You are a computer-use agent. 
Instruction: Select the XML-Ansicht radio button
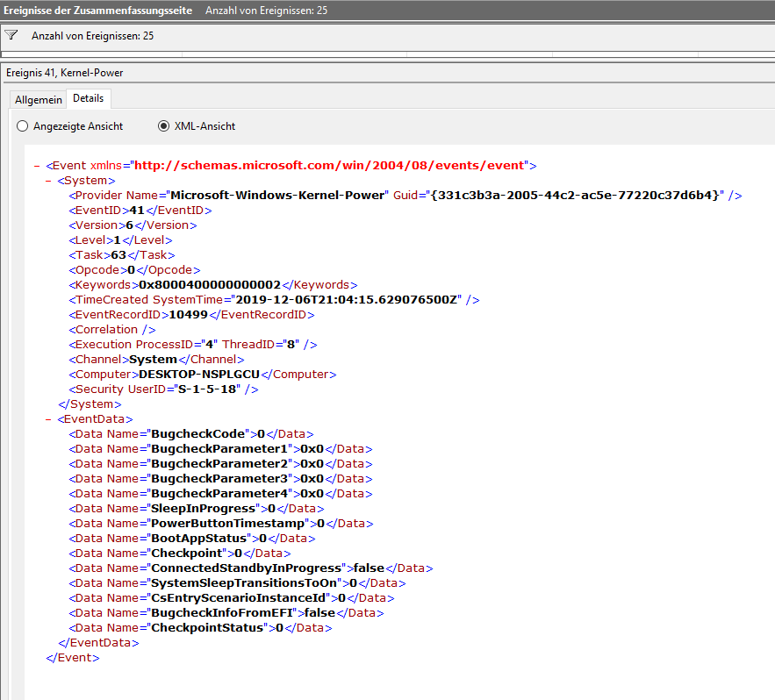163,126
